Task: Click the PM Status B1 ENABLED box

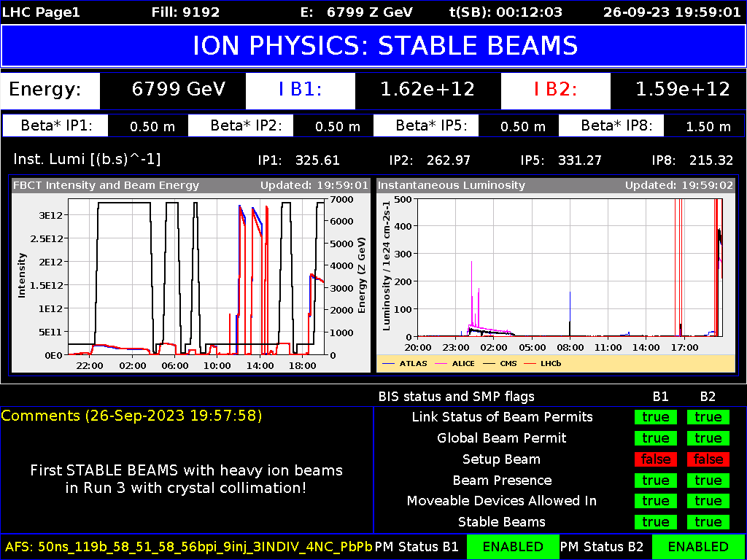Action: pos(512,547)
